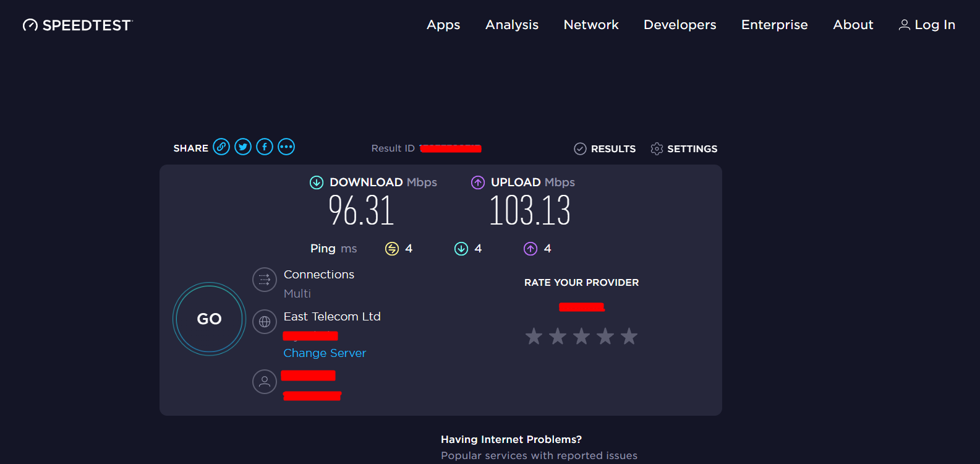Click the Log In person icon

(x=904, y=25)
